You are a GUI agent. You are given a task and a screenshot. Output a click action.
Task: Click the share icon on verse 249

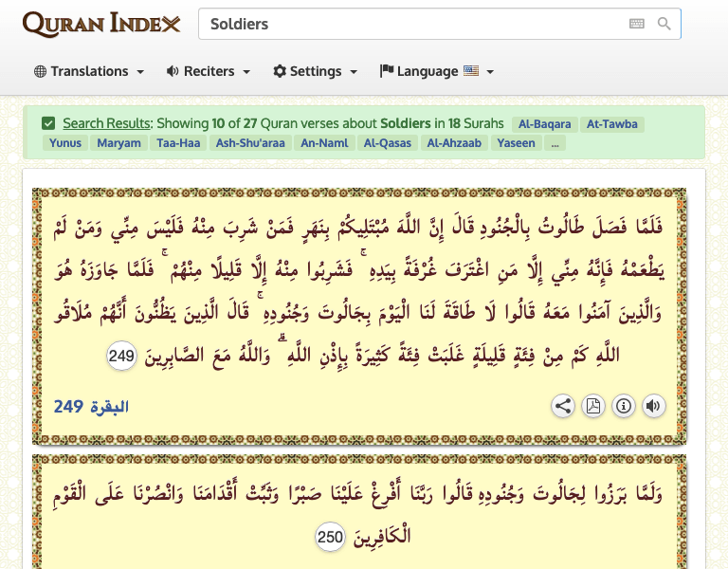563,407
